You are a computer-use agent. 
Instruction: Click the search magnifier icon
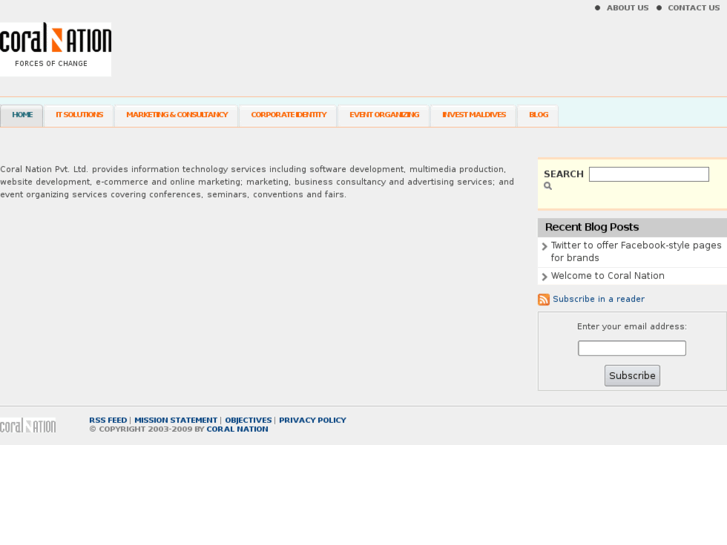(548, 186)
